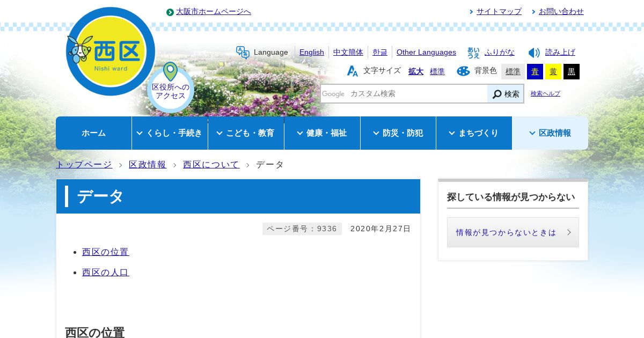Expand the 防災・防犯 menu
This screenshot has width=644, height=338.
(398, 133)
